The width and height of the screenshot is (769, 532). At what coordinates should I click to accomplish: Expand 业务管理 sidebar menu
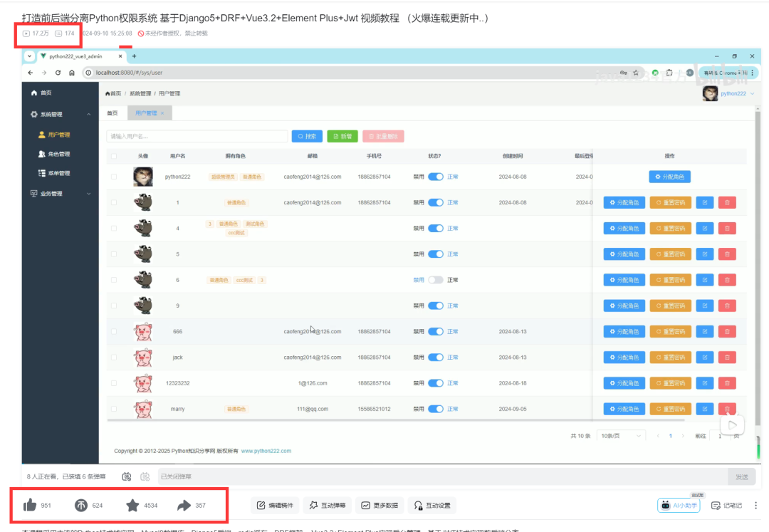61,194
